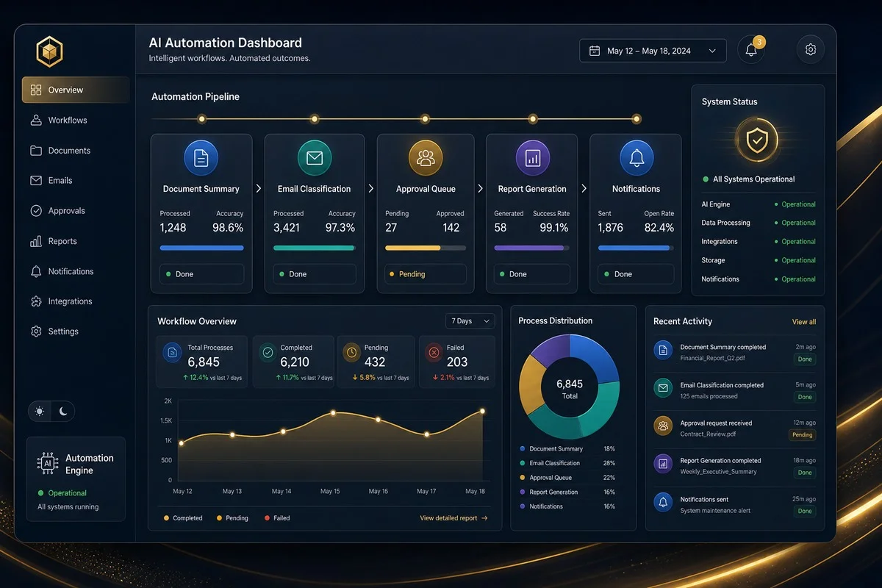The width and height of the screenshot is (882, 588).
Task: Open settings gear icon in top right
Action: 811,50
